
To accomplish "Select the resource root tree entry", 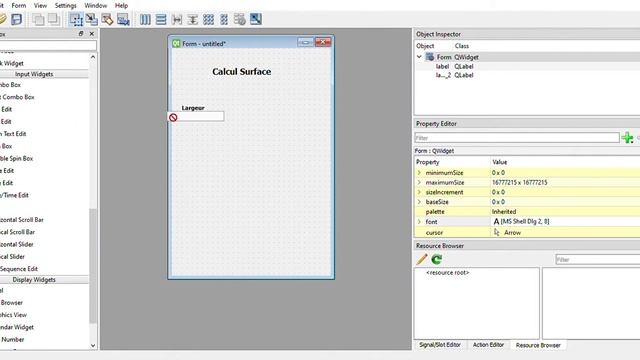I will click(447, 273).
